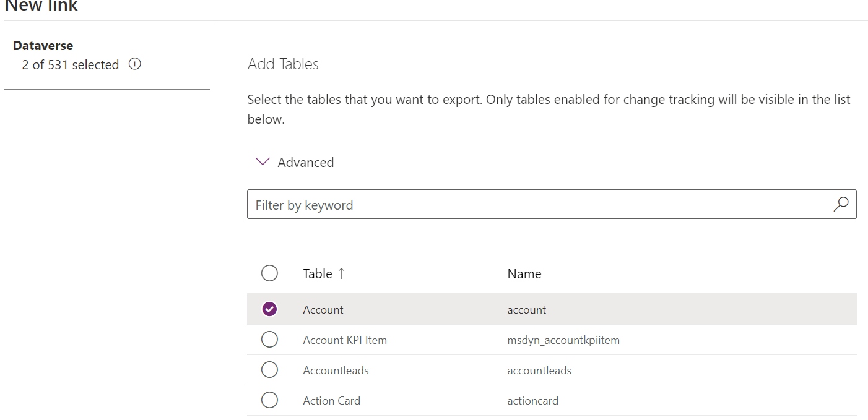
Task: Toggle the select-all checkbox in the table header
Action: pos(269,273)
